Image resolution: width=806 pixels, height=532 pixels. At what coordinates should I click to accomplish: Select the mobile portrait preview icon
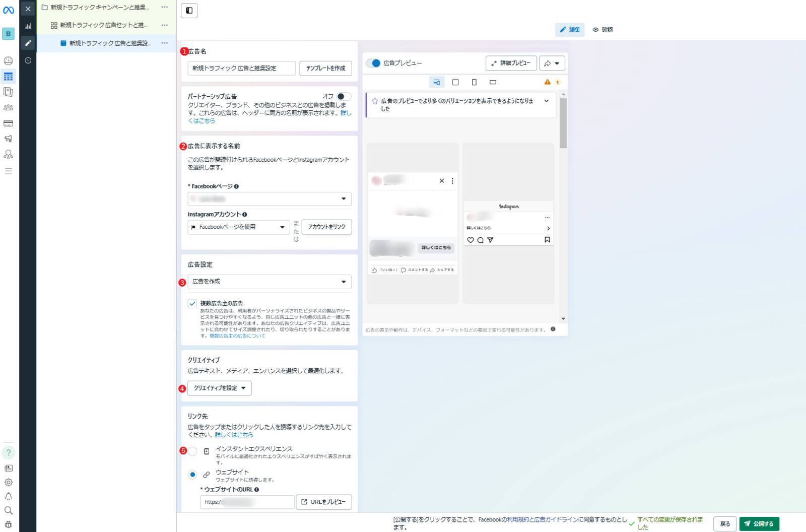pyautogui.click(x=474, y=82)
